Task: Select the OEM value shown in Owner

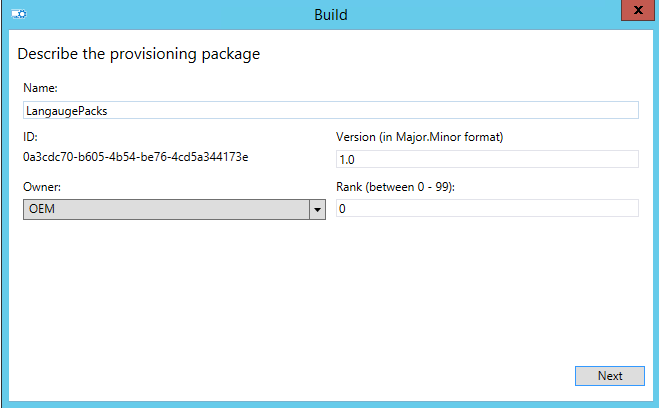Action: [x=40, y=209]
